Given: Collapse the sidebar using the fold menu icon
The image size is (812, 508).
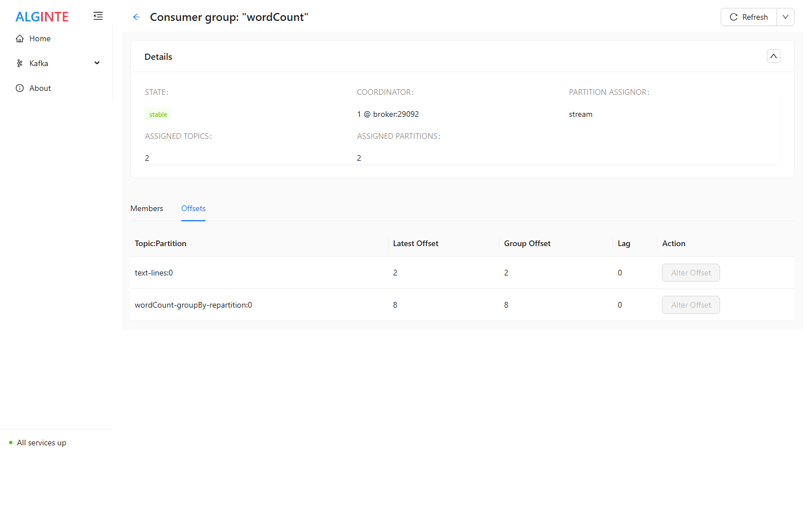Looking at the screenshot, I should (x=98, y=16).
